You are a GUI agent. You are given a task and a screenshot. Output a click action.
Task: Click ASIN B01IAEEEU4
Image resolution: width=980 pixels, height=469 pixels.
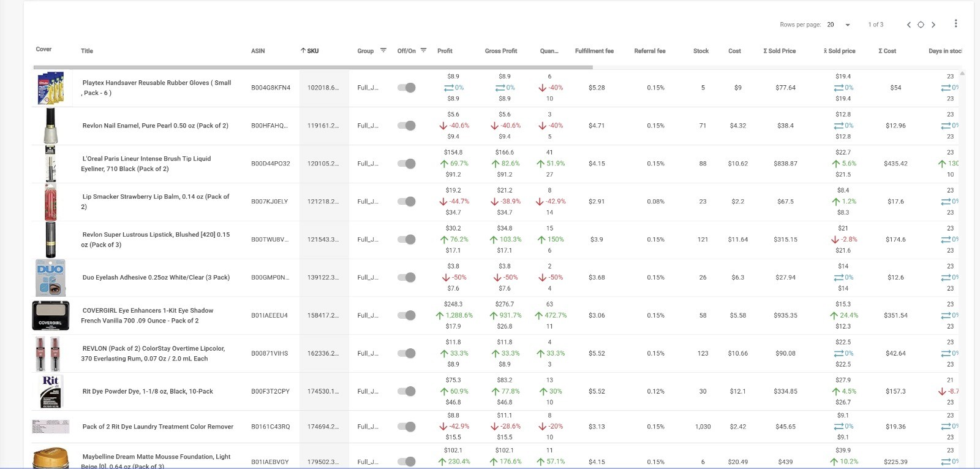point(269,316)
